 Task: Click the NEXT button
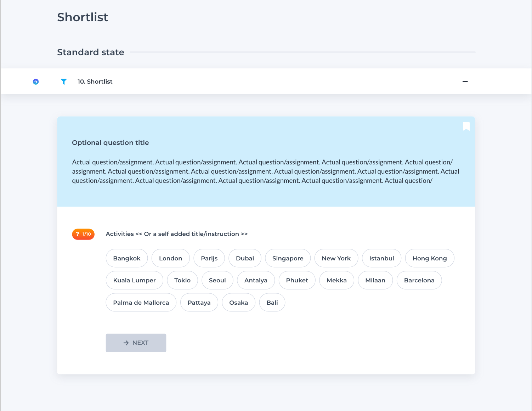click(x=136, y=343)
